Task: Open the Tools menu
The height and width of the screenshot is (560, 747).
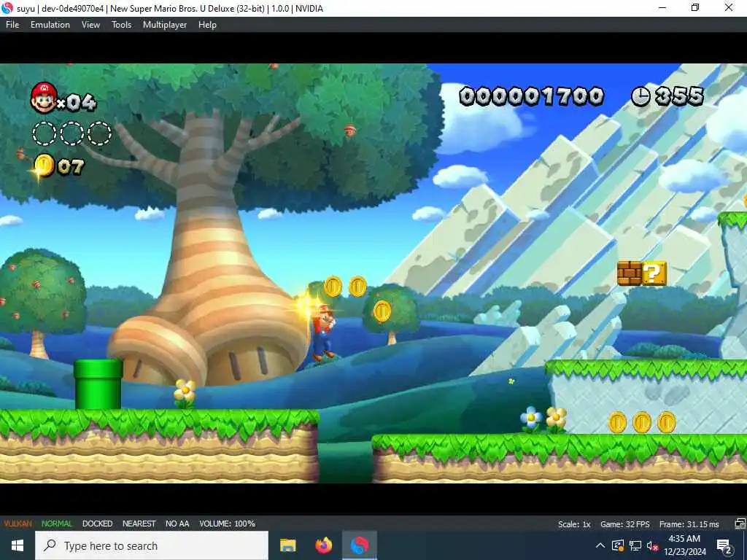Action: [x=122, y=25]
